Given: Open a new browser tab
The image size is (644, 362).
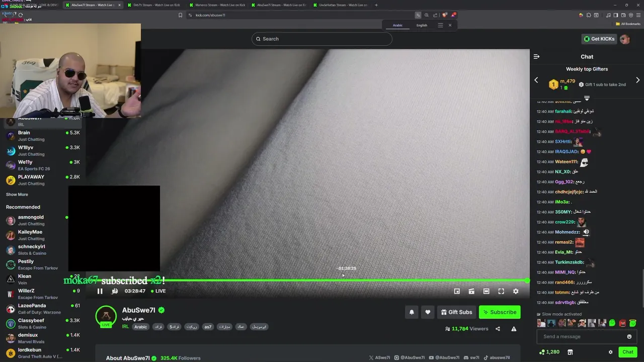Looking at the screenshot, I should tap(376, 5).
